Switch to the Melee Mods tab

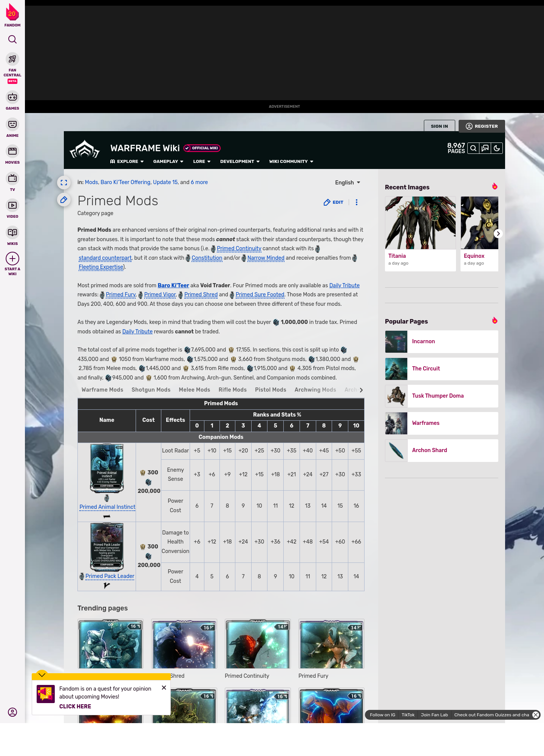pyautogui.click(x=194, y=390)
